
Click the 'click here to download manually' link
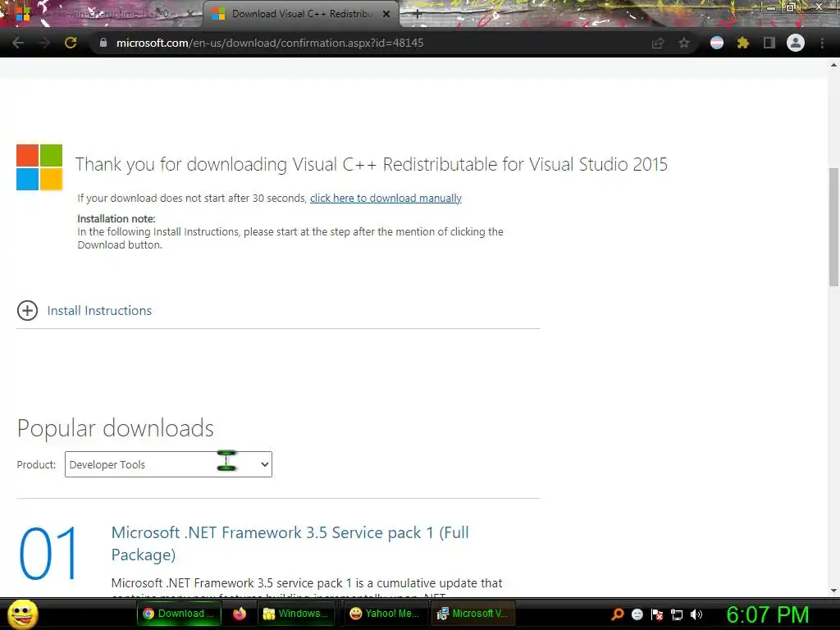(386, 199)
